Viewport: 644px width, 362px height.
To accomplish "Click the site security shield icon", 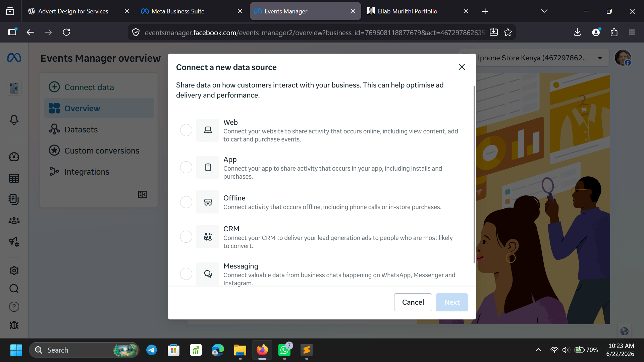I will pos(136,32).
